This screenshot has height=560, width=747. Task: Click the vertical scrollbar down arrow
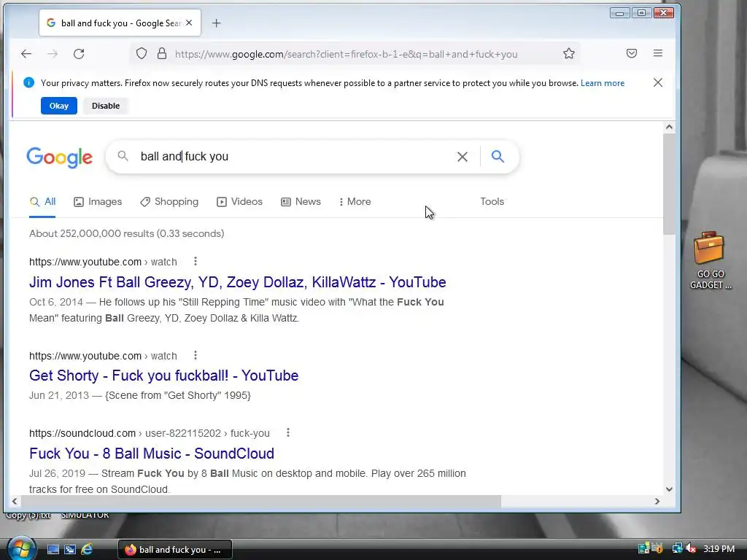(669, 489)
